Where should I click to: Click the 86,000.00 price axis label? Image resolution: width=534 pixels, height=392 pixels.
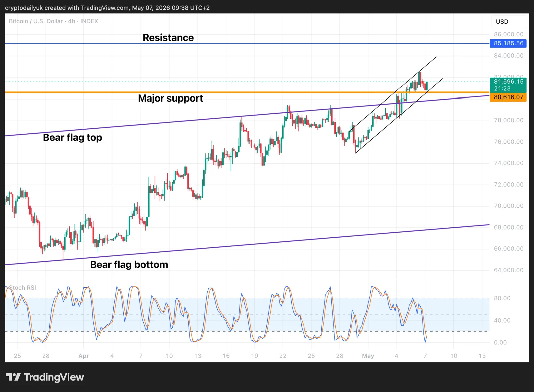coord(508,34)
